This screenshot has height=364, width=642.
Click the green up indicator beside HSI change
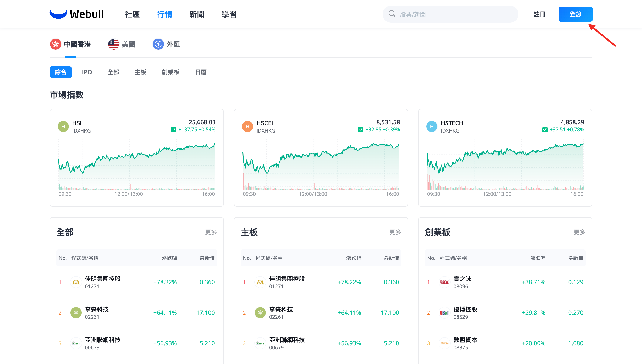point(173,129)
